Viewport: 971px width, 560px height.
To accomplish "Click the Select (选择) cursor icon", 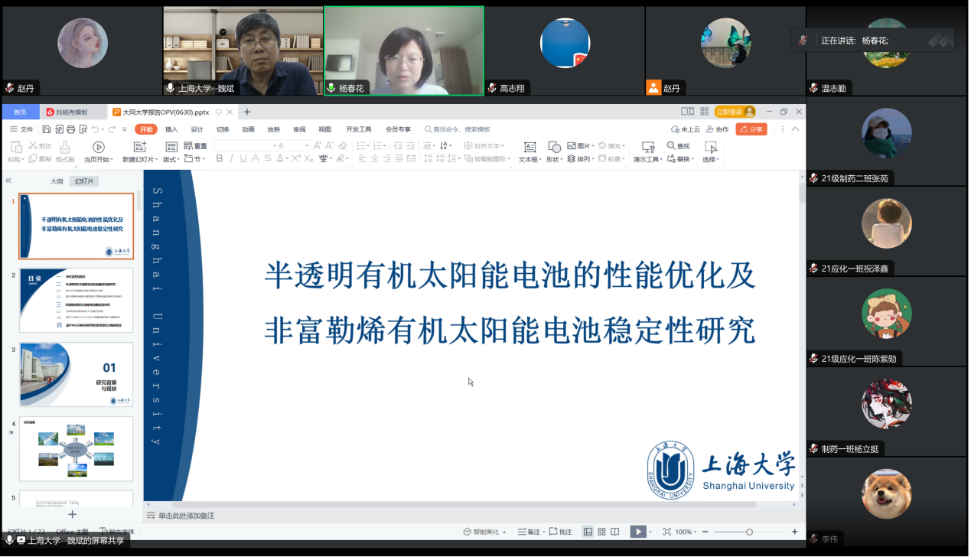I will pos(710,147).
